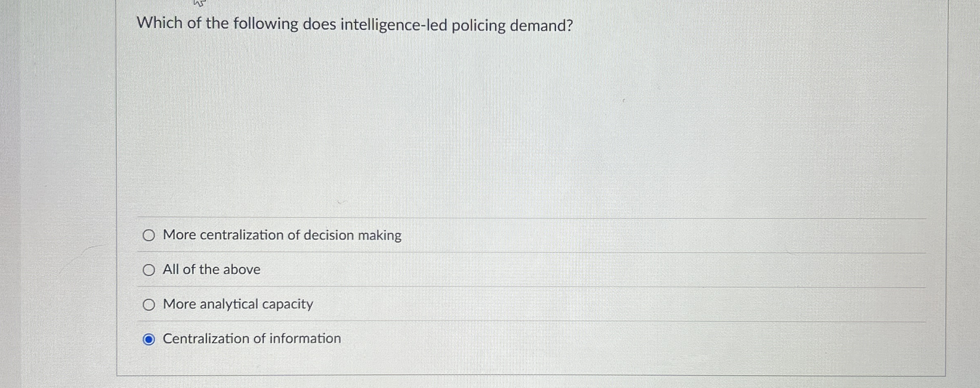Click the 'More centralization of decision making' label

click(282, 235)
